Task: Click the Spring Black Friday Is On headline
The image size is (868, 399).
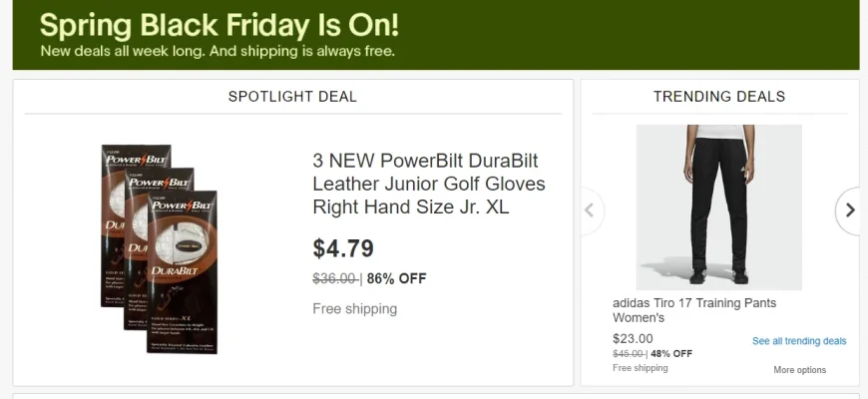Action: coord(219,24)
